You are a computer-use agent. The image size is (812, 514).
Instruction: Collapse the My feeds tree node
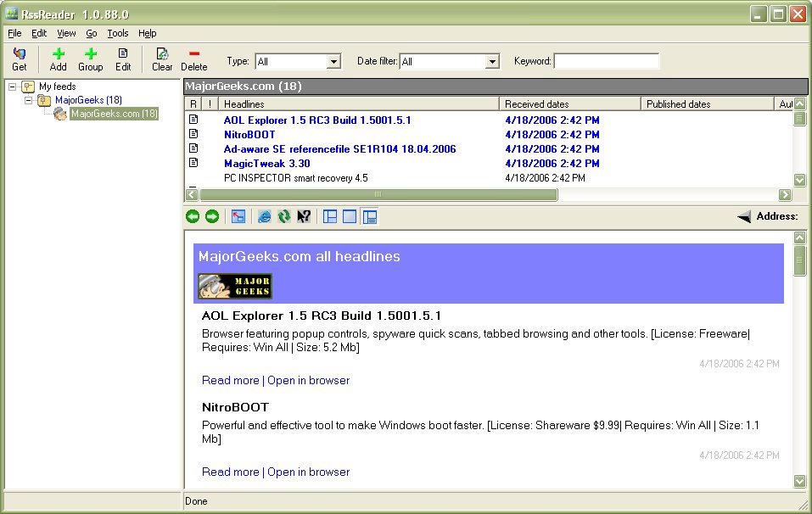13,87
